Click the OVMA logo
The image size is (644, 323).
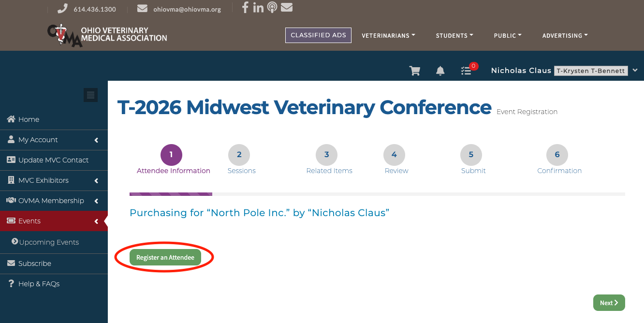(x=107, y=35)
